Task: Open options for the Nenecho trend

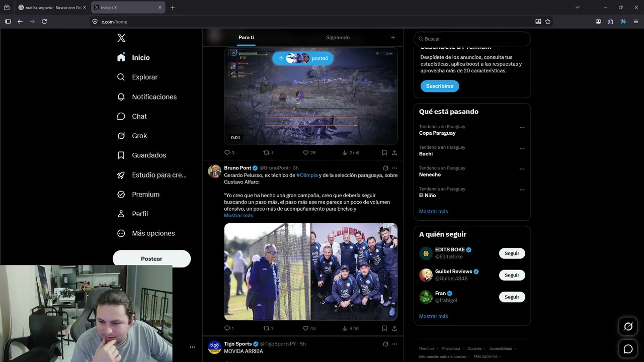Action: (522, 169)
